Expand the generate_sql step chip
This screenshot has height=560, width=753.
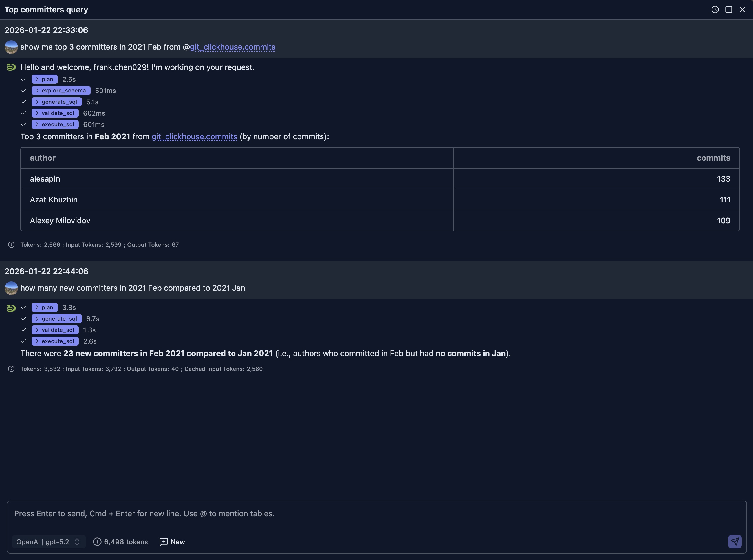[x=56, y=101]
